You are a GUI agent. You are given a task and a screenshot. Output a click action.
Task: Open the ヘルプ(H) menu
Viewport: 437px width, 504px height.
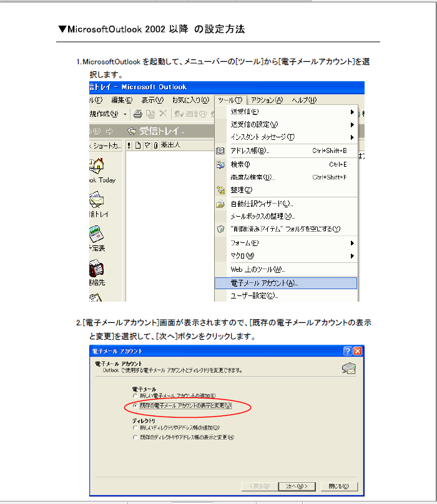point(304,100)
